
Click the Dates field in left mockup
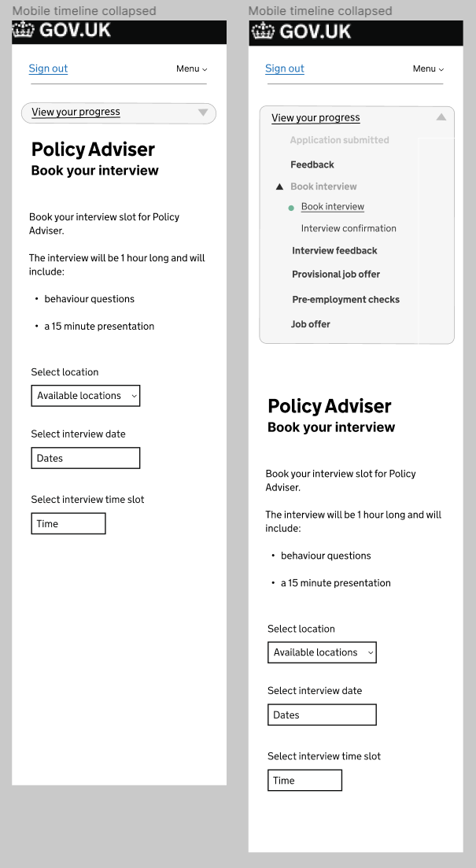pyautogui.click(x=86, y=458)
